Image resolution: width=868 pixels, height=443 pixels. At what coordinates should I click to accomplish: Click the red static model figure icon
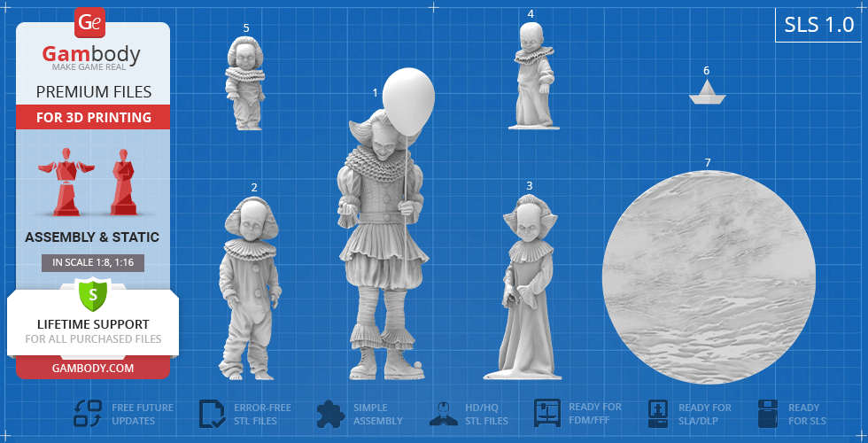tap(121, 182)
